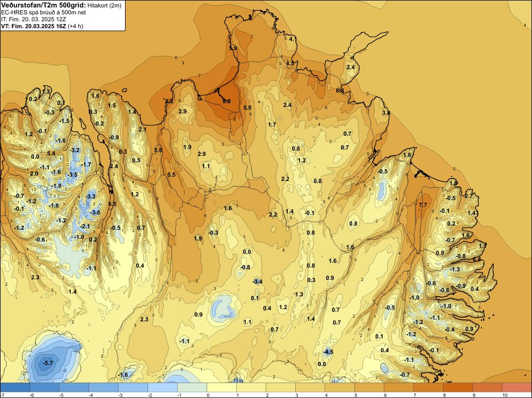Click the -1.5 temperature value
Image resolution: width=532 pixels, height=398 pixels.
[64, 121]
